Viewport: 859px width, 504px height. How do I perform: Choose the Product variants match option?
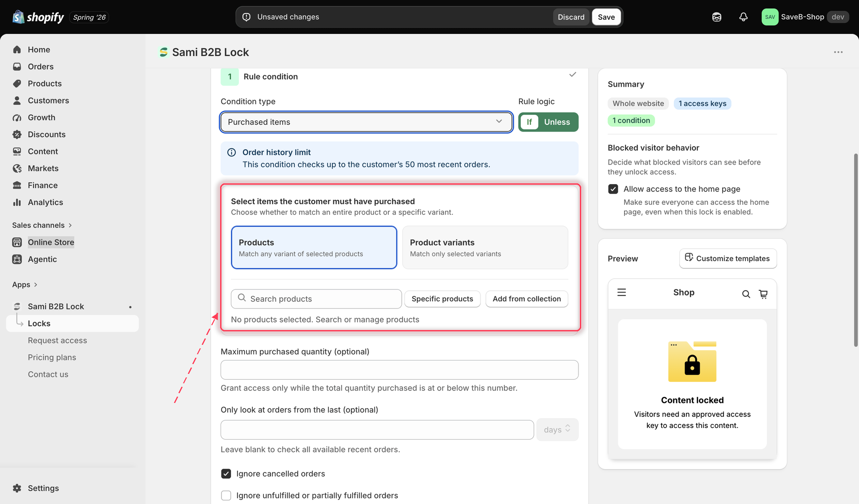pos(485,247)
